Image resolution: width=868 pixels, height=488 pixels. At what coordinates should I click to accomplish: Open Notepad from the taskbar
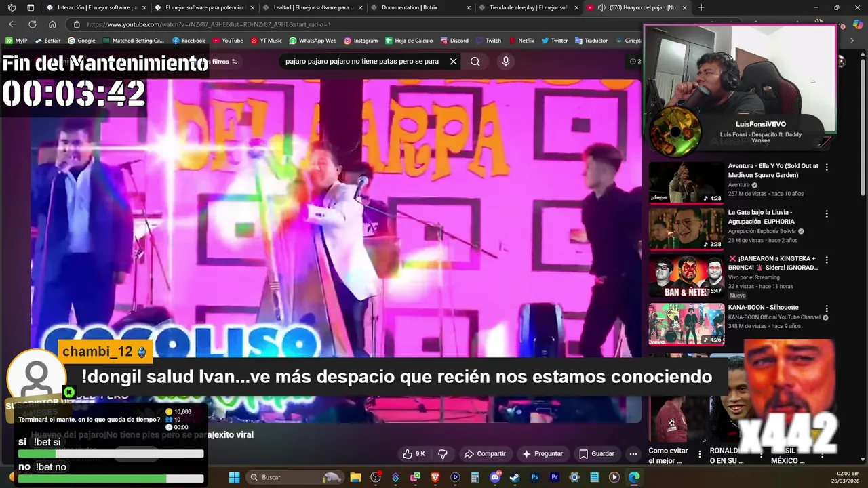(x=594, y=477)
